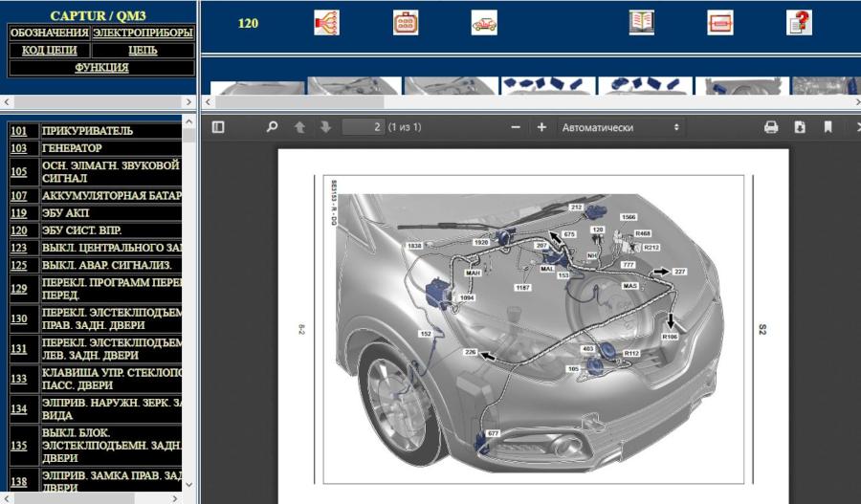
Task: Open component 103 ГЕНЕРАТОР link
Action: click(18, 148)
